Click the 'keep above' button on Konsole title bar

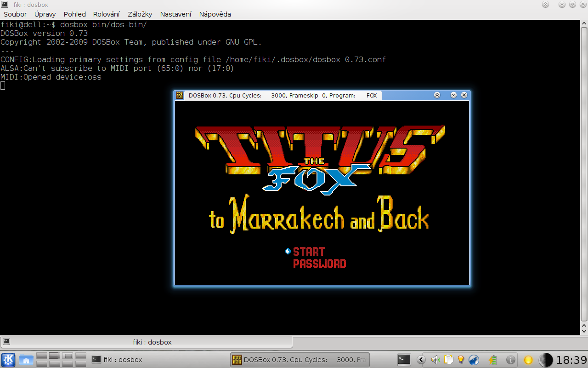click(545, 5)
